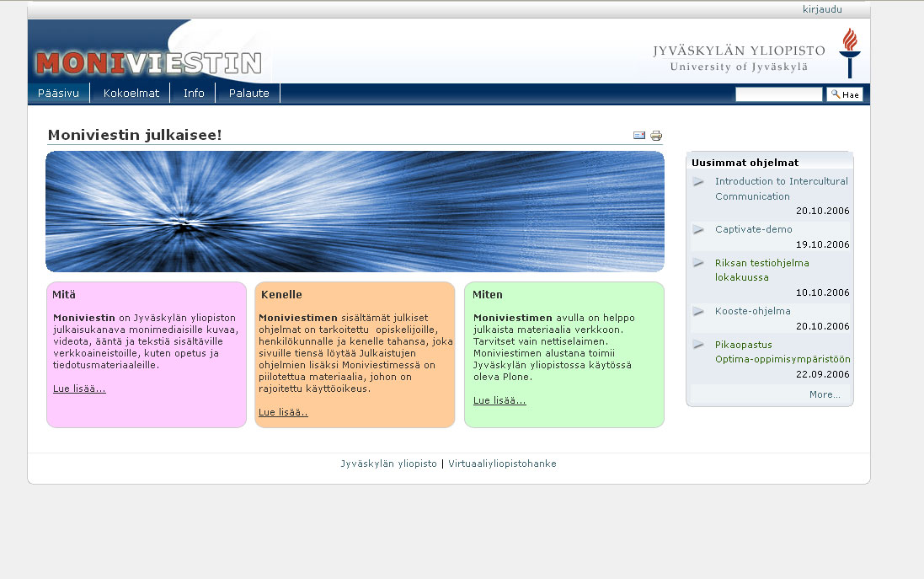Click the print page icon
924x579 pixels.
coord(656,136)
